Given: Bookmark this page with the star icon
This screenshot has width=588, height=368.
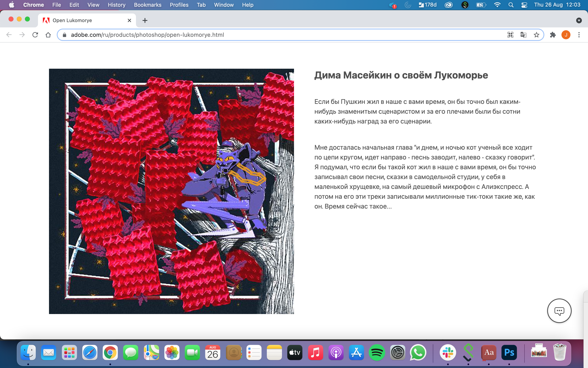Looking at the screenshot, I should pyautogui.click(x=537, y=35).
